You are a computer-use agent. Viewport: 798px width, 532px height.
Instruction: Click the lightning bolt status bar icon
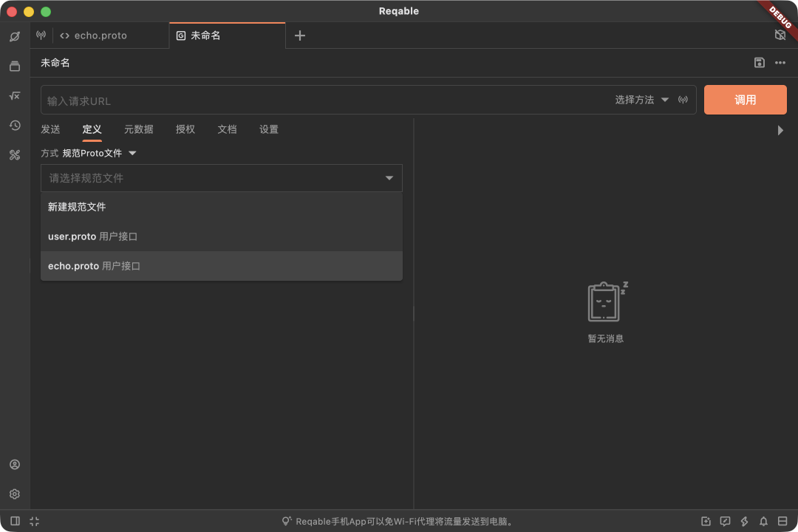pyautogui.click(x=744, y=521)
